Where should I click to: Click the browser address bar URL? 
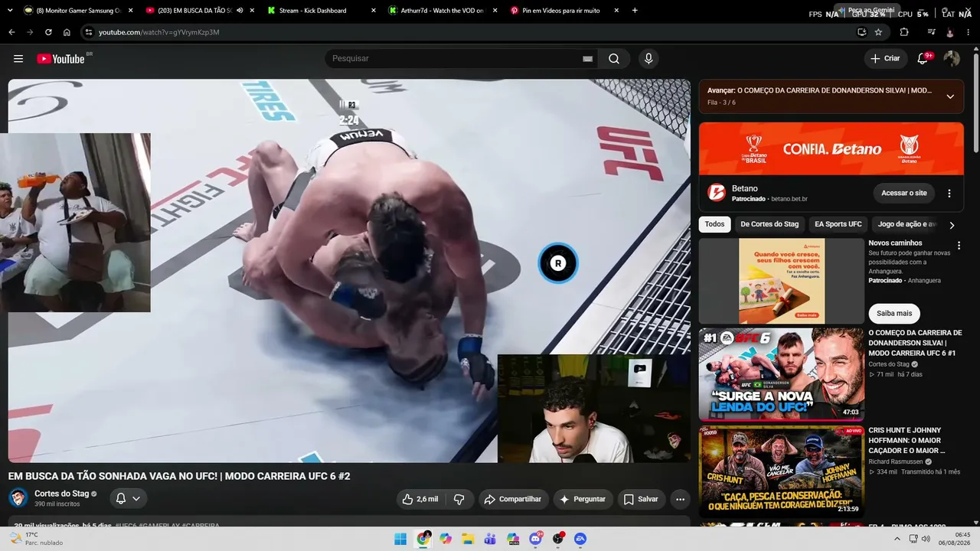pyautogui.click(x=159, y=32)
